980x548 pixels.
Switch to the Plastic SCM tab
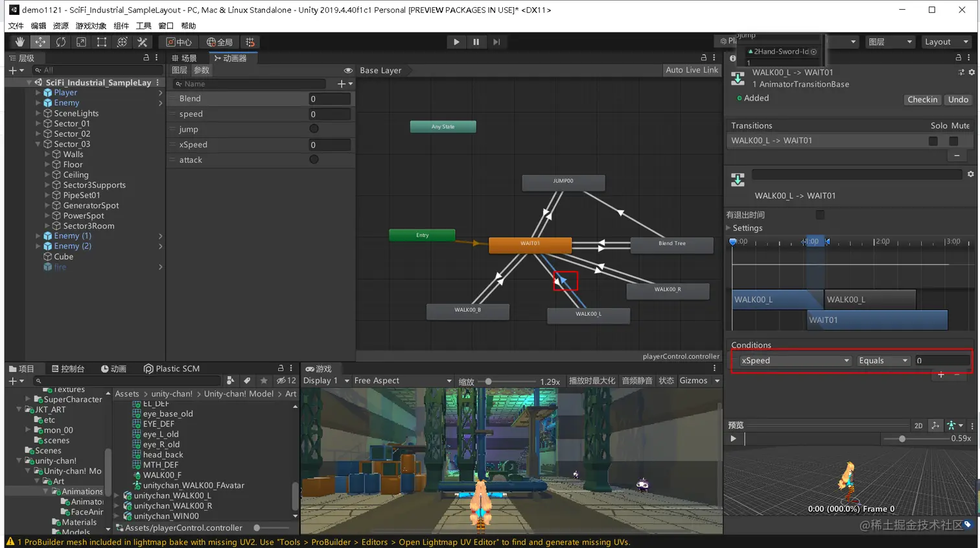point(172,369)
